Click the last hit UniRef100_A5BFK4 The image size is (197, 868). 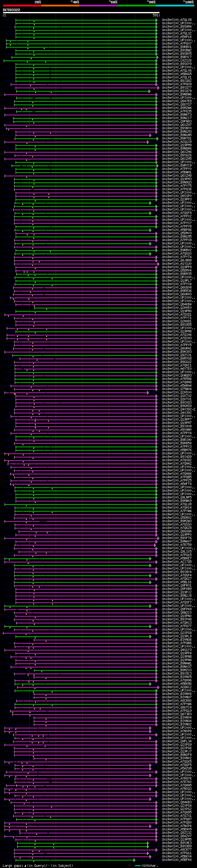pyautogui.click(x=177, y=860)
